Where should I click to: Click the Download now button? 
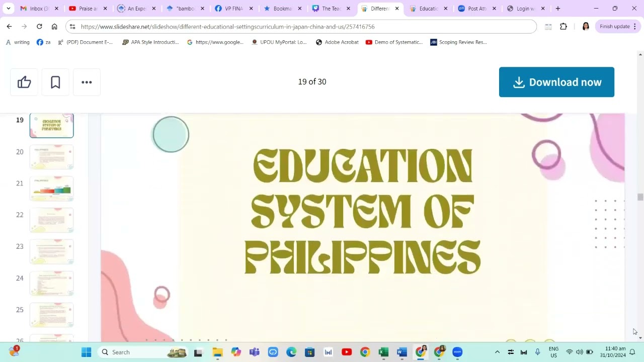pyautogui.click(x=556, y=82)
